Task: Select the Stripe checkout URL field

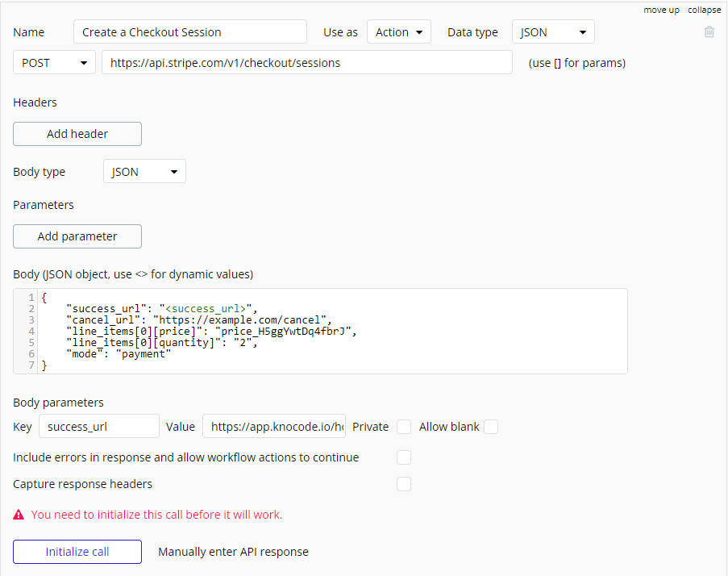Action: coord(306,62)
